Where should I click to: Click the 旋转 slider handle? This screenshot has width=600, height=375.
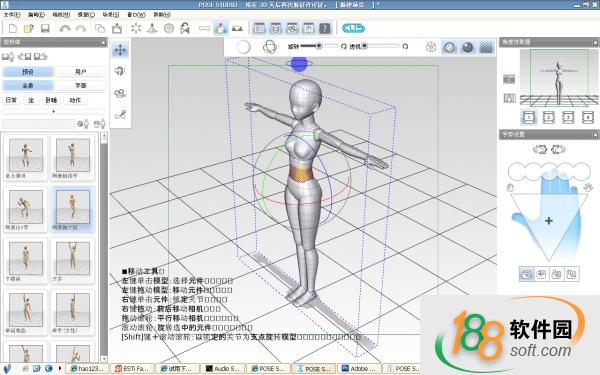318,46
